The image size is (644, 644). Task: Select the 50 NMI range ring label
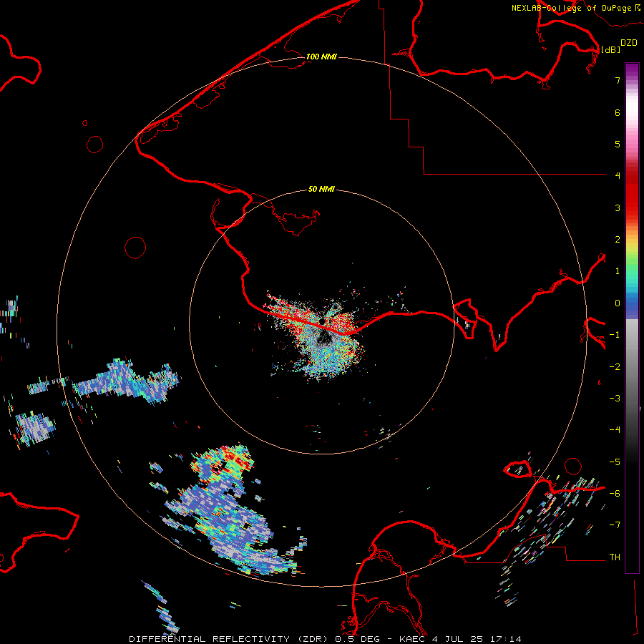(321, 189)
